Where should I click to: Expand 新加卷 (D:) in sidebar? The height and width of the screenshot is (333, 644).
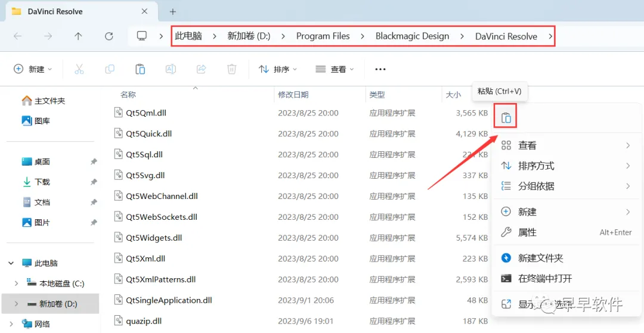16,304
